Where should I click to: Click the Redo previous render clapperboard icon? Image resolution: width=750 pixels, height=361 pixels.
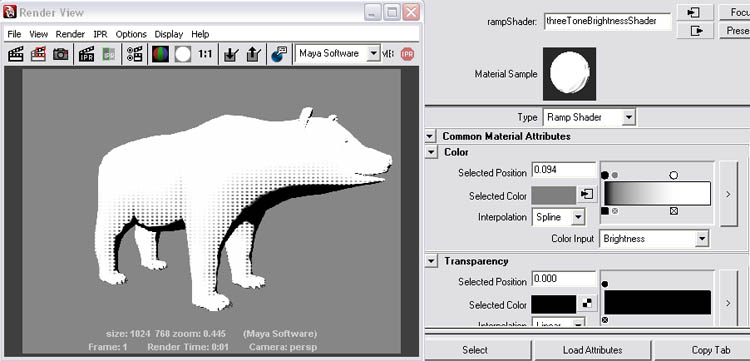(16, 54)
